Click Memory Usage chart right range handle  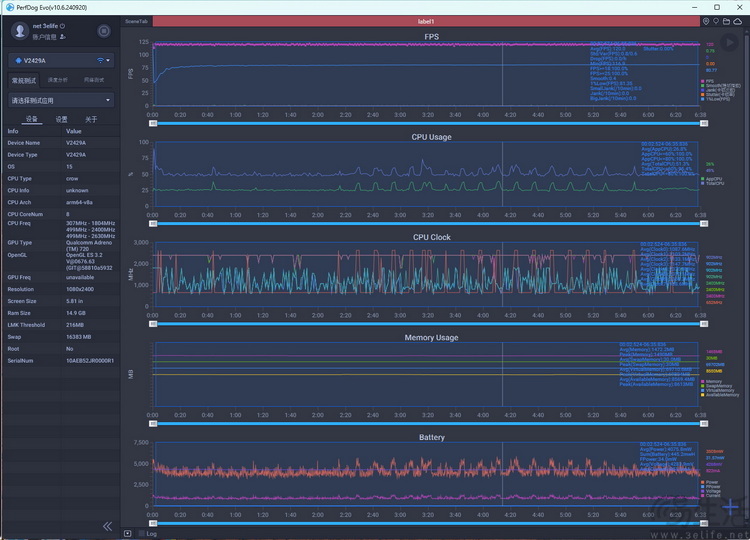[x=704, y=424]
